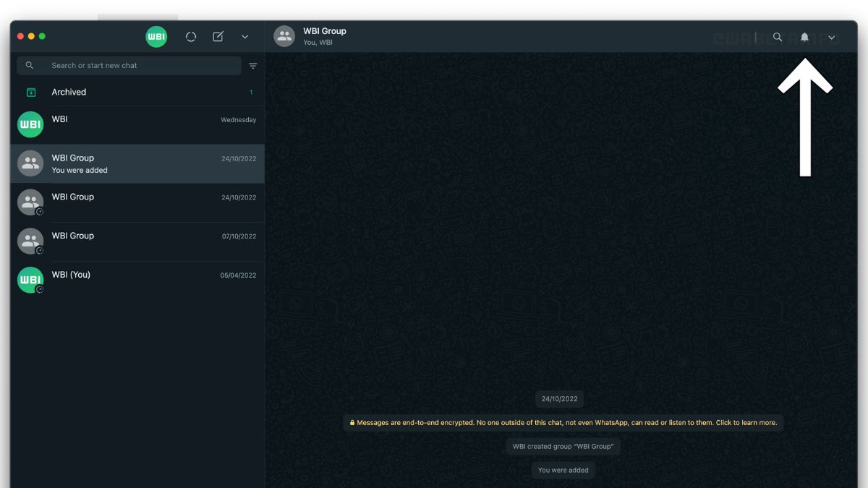
Task: Click the WBI avatar in the Wednesday chat row
Action: pyautogui.click(x=30, y=124)
